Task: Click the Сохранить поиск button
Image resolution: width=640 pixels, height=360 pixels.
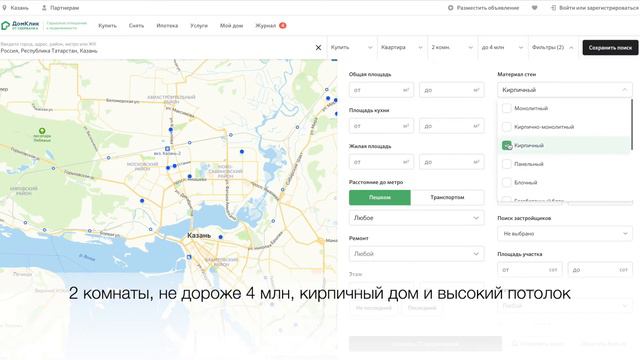Action: coord(610,48)
